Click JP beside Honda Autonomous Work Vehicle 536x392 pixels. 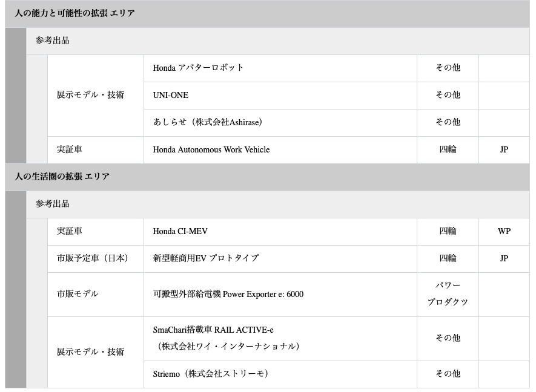(504, 149)
